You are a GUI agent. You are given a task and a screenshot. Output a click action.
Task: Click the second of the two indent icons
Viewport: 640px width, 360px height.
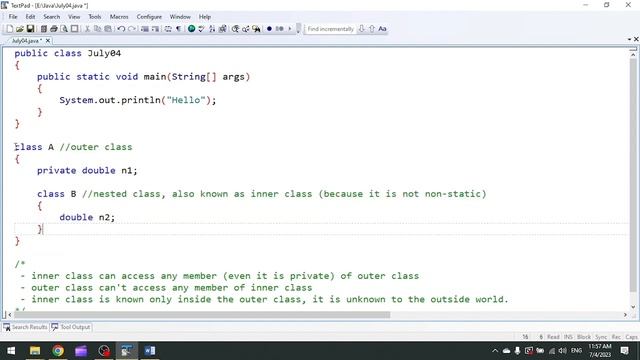[155, 29]
